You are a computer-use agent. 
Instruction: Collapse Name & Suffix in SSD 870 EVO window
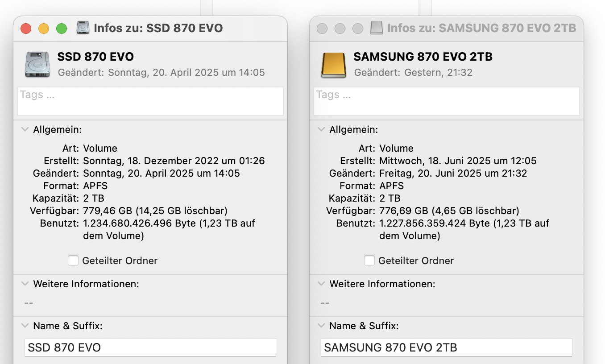[x=25, y=326]
